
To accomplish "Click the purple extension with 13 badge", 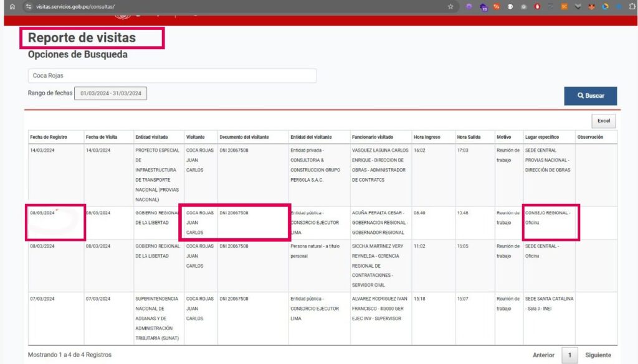I will point(483,6).
